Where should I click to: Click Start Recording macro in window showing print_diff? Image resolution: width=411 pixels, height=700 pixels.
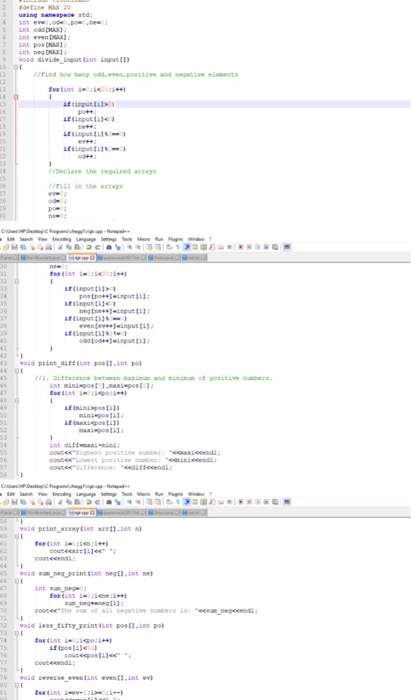point(241,247)
